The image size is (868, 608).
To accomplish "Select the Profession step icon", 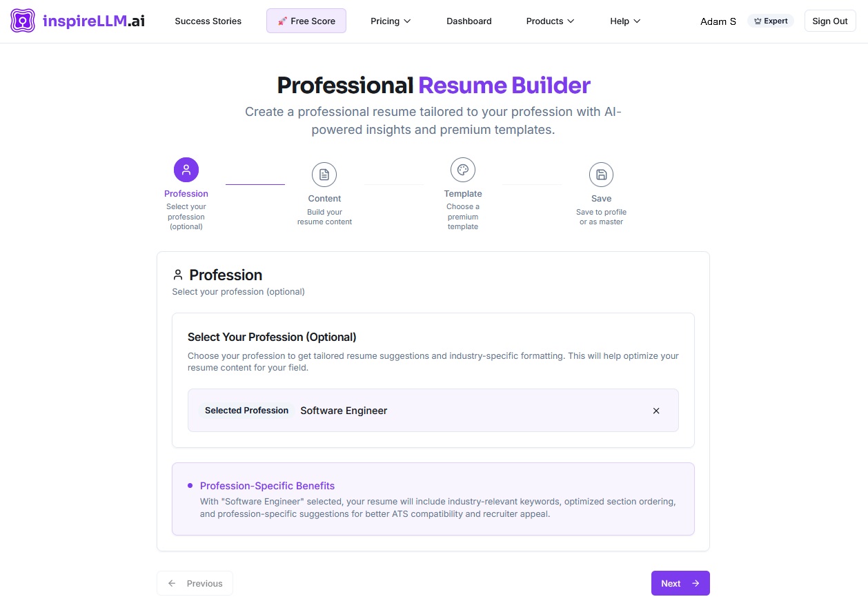I will pyautogui.click(x=186, y=169).
